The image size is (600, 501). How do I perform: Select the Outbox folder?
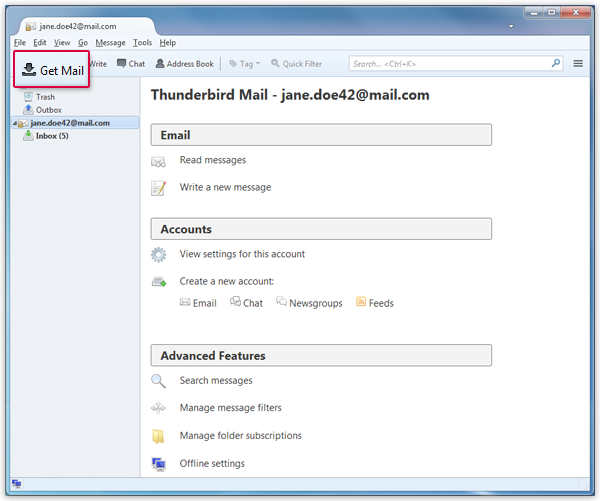pos(48,110)
